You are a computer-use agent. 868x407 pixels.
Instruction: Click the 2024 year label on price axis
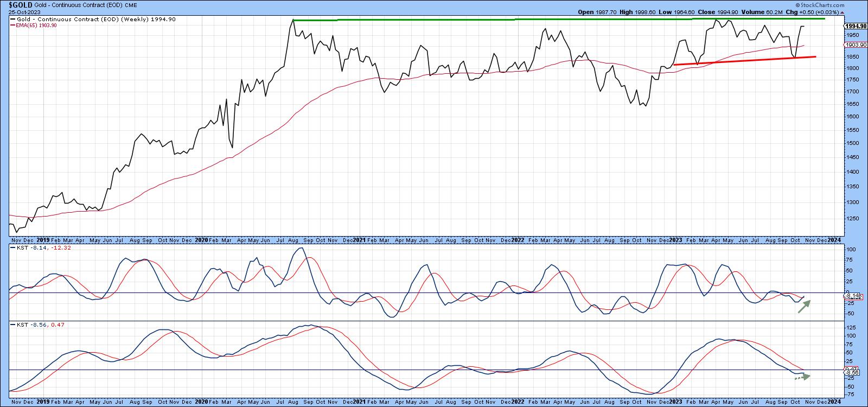click(834, 239)
